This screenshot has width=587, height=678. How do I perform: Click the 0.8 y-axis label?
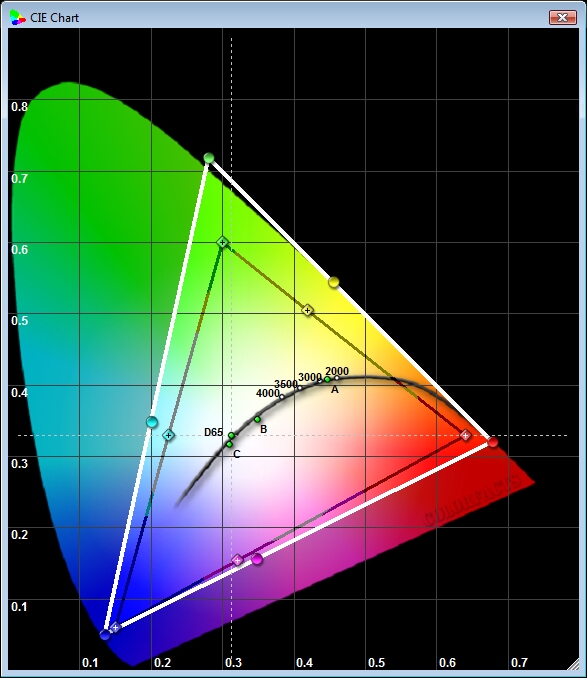click(x=19, y=107)
